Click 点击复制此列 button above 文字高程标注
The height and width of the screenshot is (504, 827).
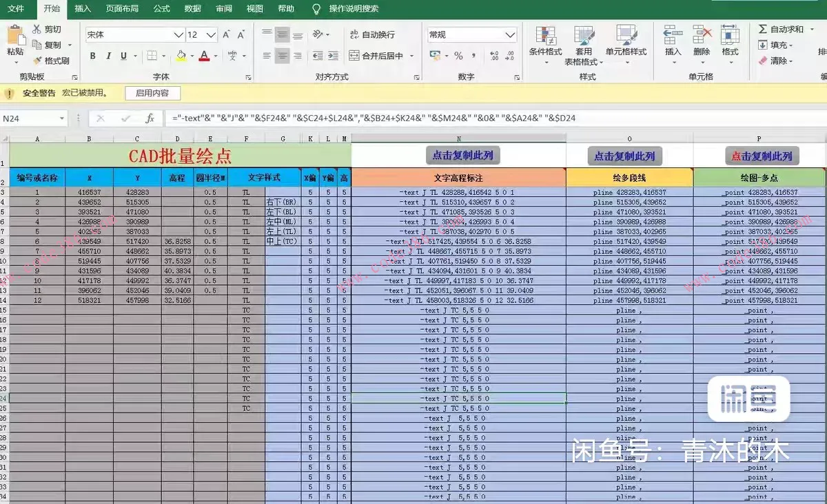[462, 155]
